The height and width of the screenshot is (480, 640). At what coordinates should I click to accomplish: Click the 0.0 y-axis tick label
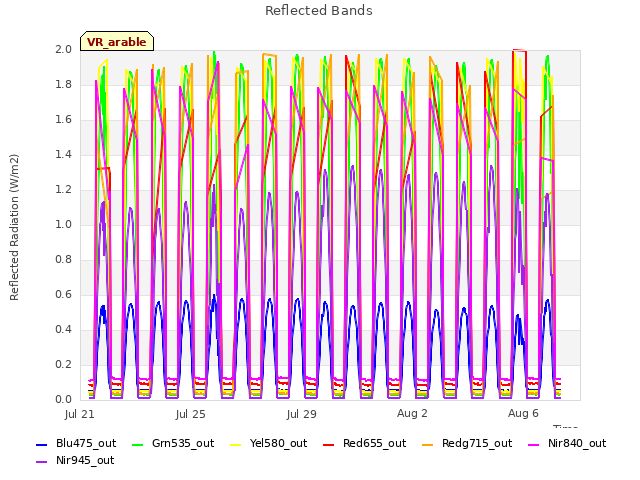[x=63, y=400]
